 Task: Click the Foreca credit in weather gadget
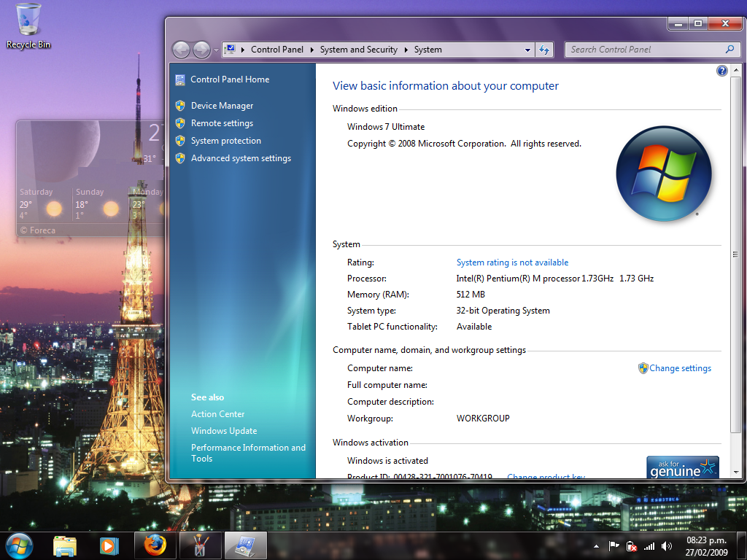(38, 230)
